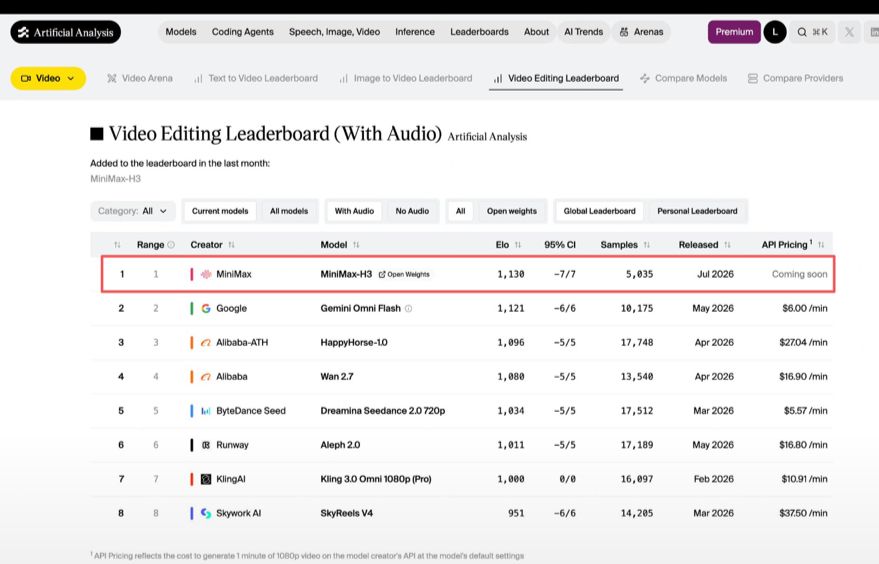The image size is (879, 564).
Task: Open the About menu
Action: tap(536, 32)
